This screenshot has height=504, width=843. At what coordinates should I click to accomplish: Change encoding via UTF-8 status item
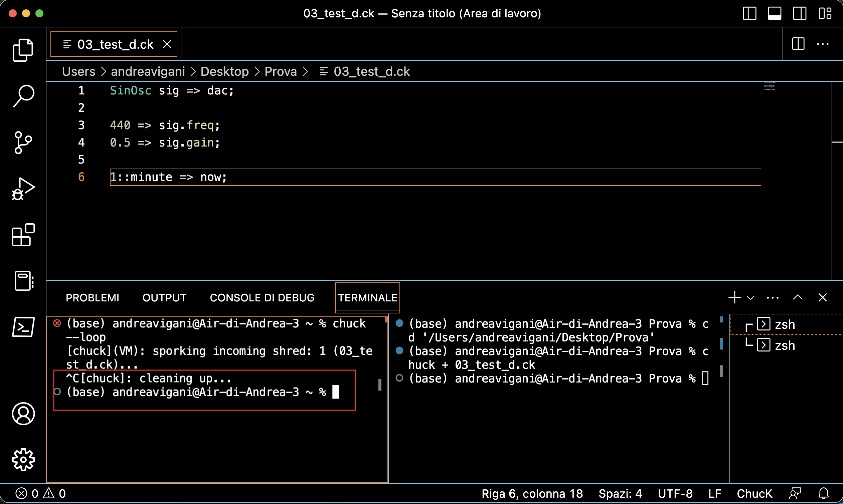point(675,493)
